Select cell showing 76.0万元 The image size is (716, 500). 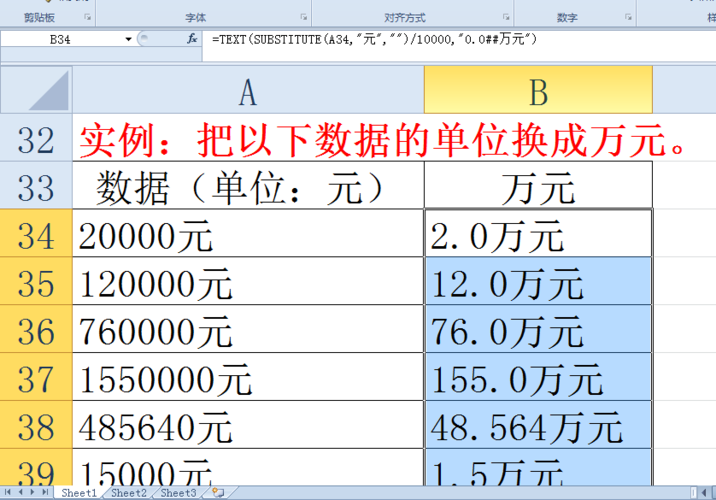(538, 329)
